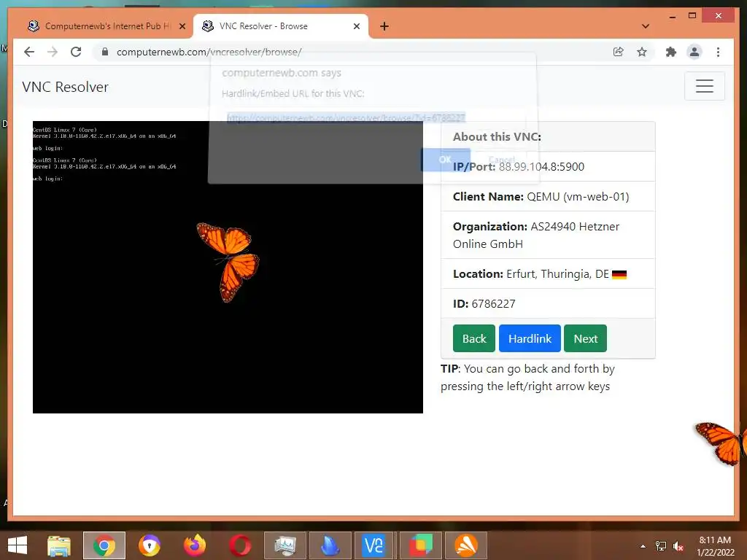
Task: Click the Client Name QEMU (vm-web-01) text
Action: tap(541, 197)
